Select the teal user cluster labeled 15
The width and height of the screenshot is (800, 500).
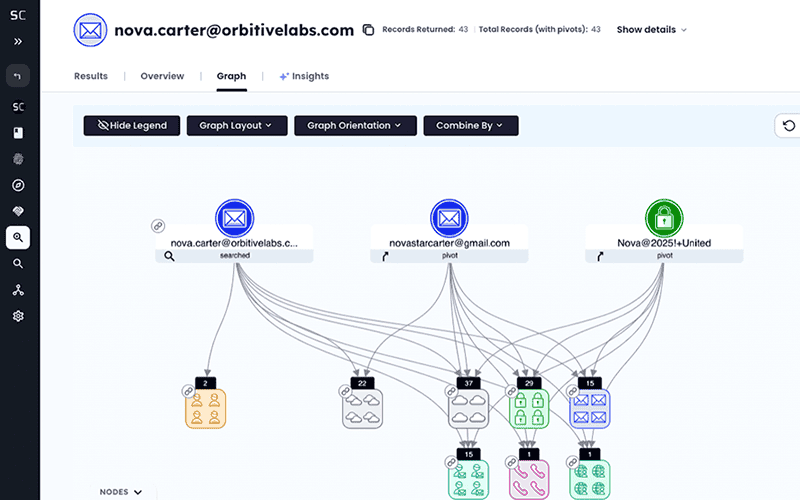[x=468, y=479]
